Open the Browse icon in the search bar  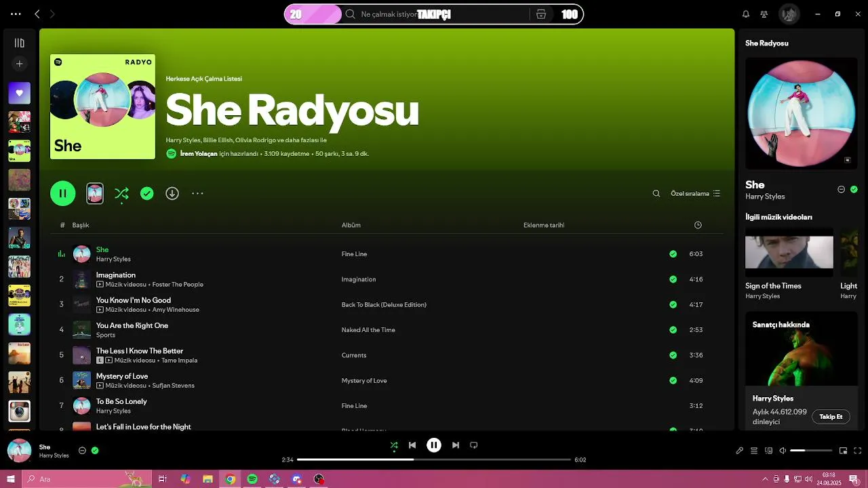[541, 14]
